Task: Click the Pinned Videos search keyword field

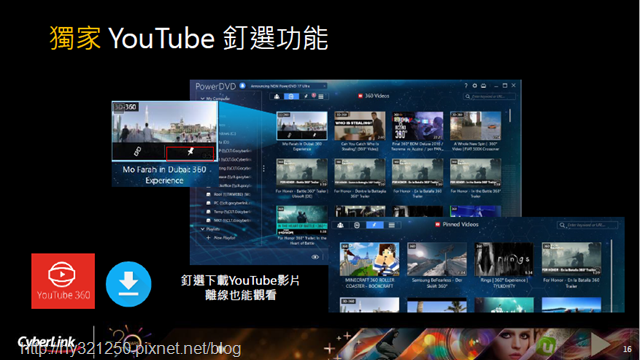Action: coord(587,225)
